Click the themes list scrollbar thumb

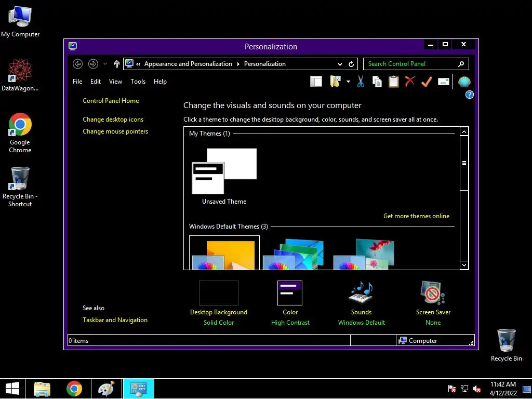click(464, 163)
